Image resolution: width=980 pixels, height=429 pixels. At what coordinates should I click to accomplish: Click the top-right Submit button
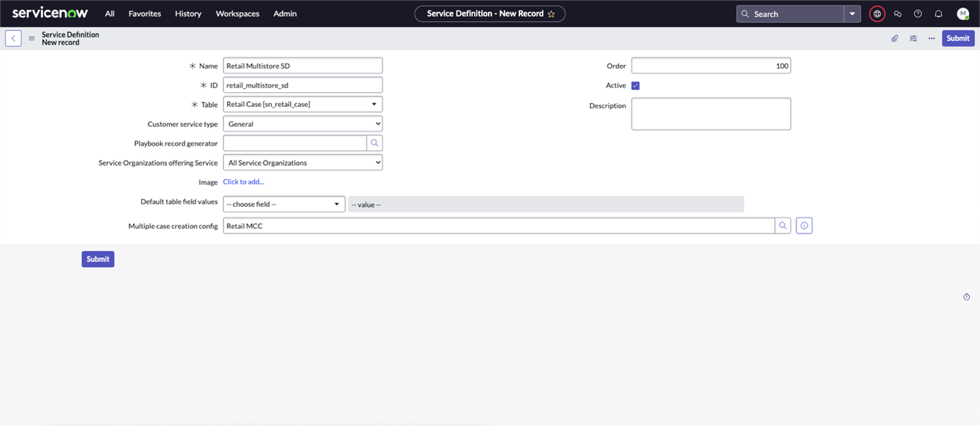[x=958, y=38]
